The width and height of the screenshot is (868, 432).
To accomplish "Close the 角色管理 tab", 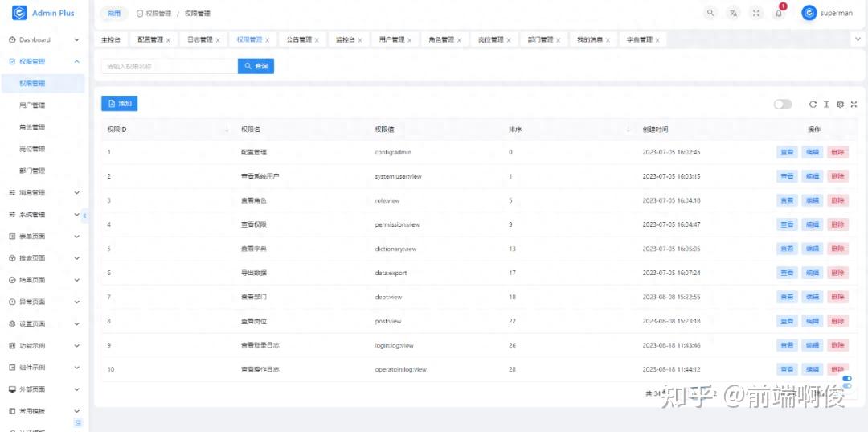I will tap(459, 40).
